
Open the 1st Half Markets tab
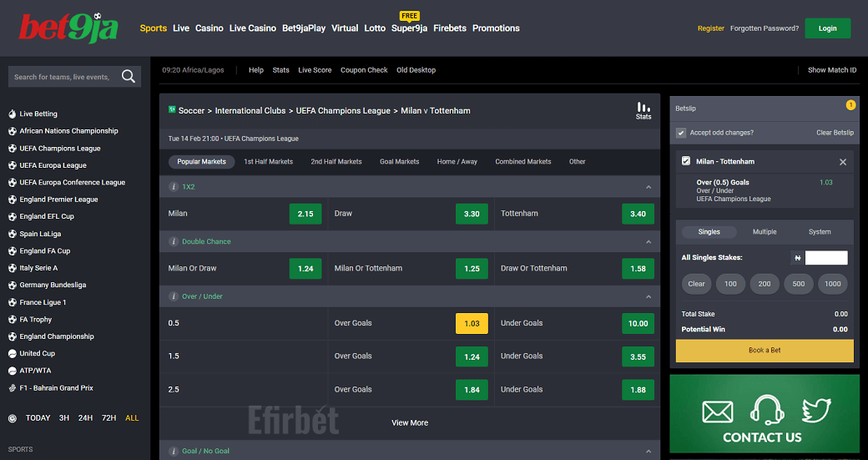[269, 162]
